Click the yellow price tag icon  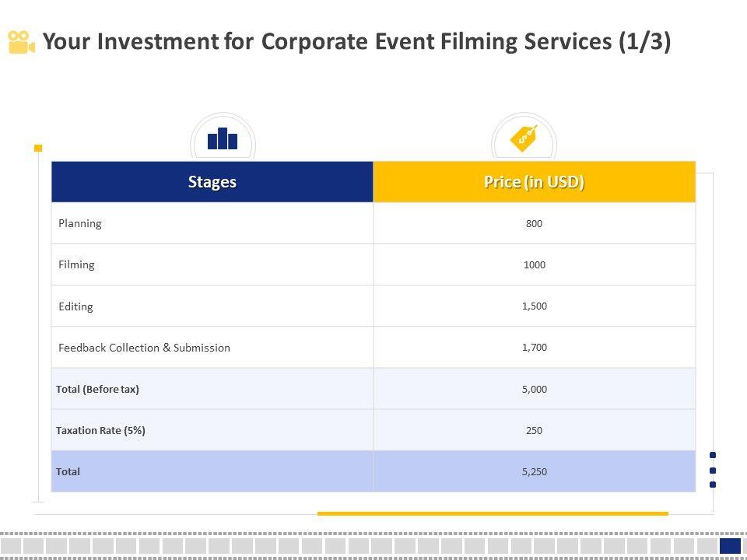[x=523, y=138]
